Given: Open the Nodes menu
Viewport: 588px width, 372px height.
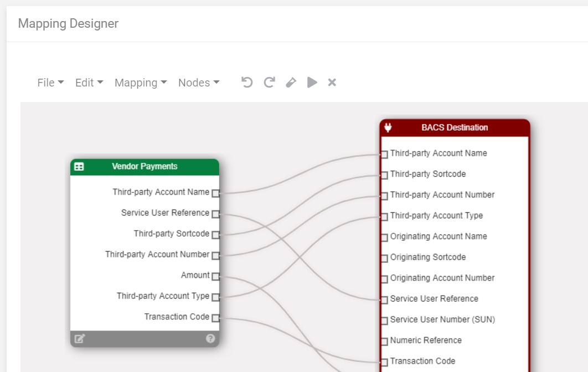Looking at the screenshot, I should click(x=199, y=83).
